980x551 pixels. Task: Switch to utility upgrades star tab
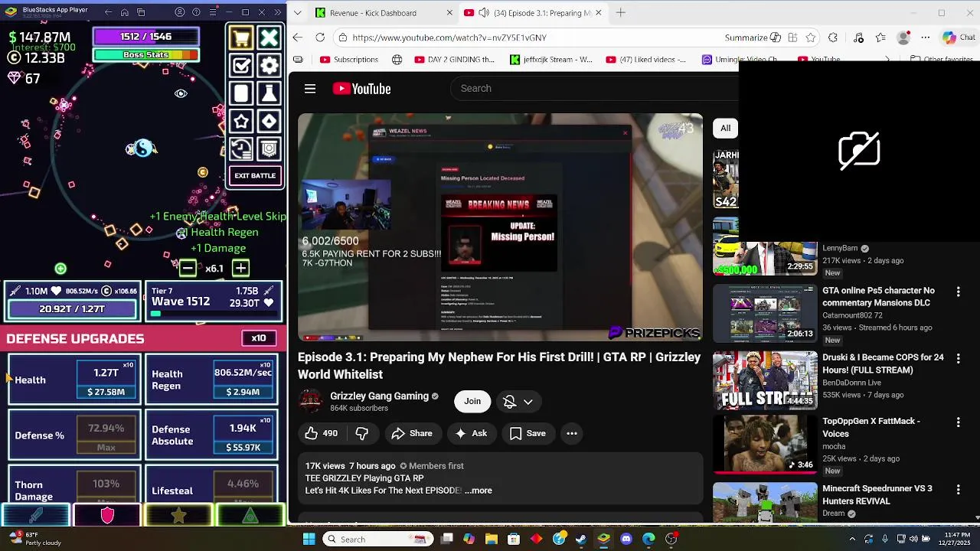pyautogui.click(x=178, y=516)
